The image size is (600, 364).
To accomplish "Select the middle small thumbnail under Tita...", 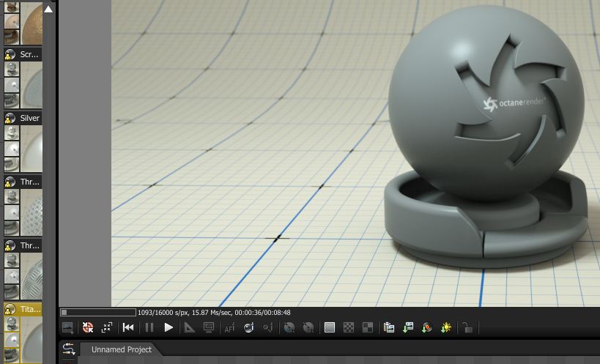I will (12, 339).
